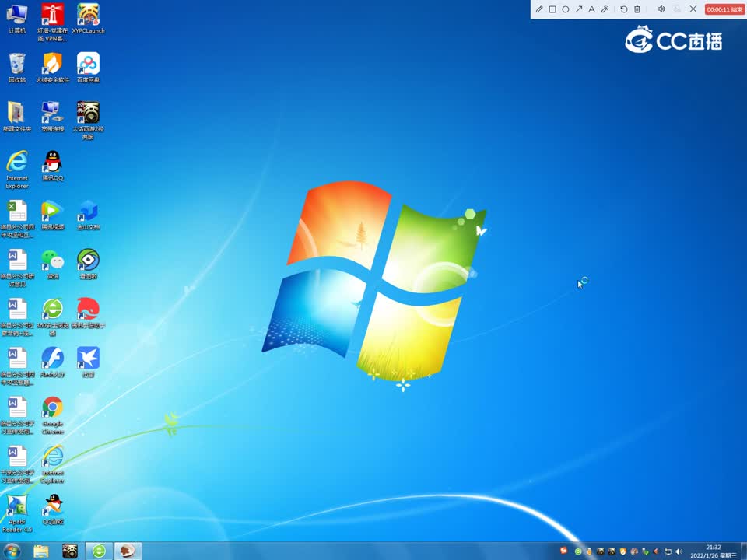Screen dimensions: 747x560
Task: Click the undo annotation icon
Action: point(623,9)
